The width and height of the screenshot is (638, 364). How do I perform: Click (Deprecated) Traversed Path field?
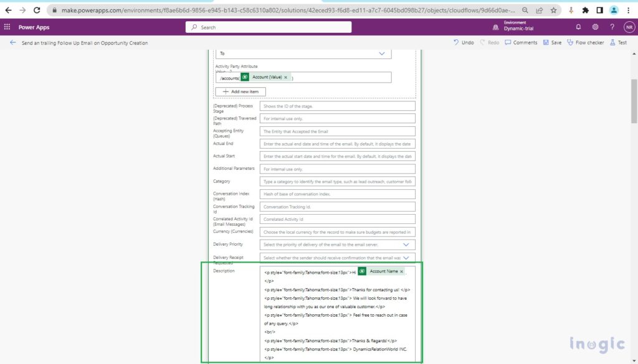(x=337, y=119)
